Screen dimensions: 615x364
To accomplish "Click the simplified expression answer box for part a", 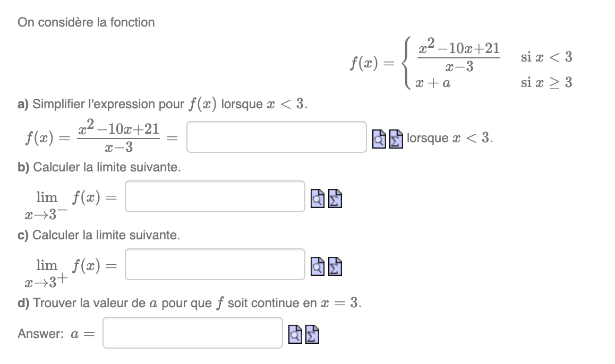I will tap(276, 137).
